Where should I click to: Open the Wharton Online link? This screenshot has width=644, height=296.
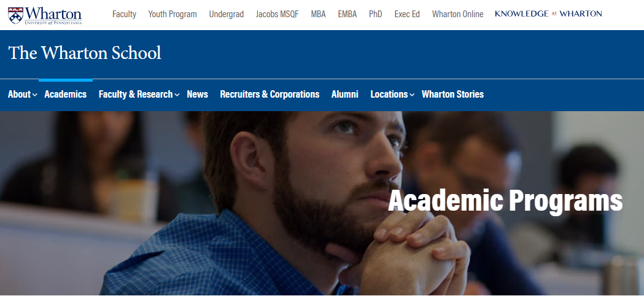pos(457,14)
